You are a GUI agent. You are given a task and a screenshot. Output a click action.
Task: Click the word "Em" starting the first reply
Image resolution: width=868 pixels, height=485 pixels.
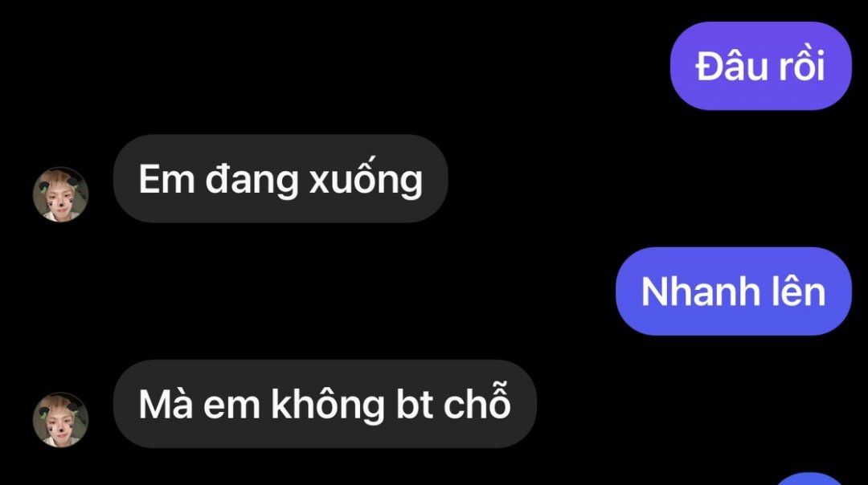166,178
